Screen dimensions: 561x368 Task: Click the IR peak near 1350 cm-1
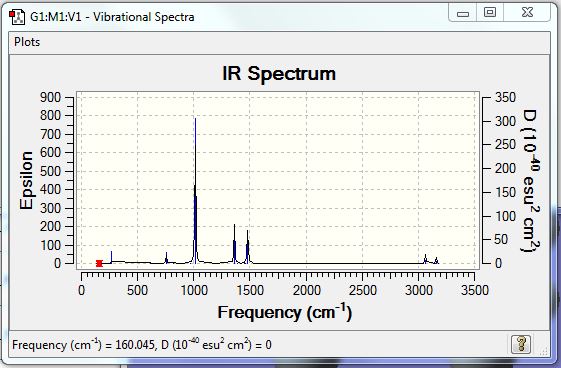tap(234, 244)
